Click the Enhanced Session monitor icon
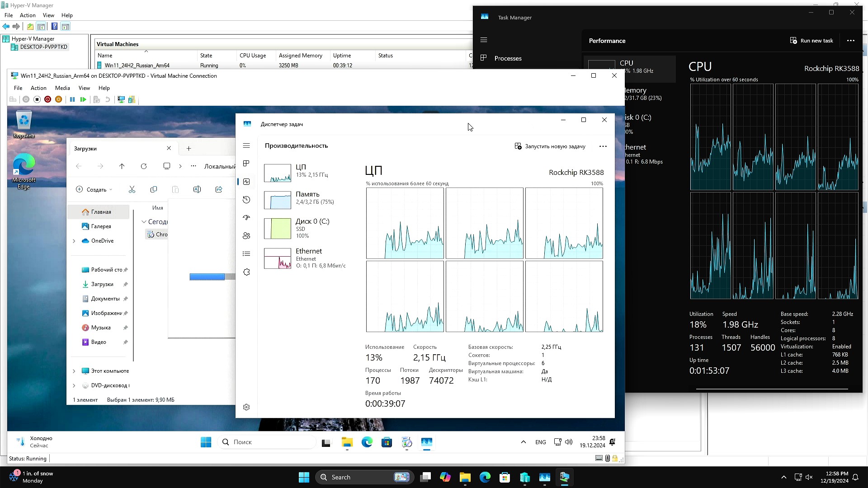 pyautogui.click(x=121, y=99)
